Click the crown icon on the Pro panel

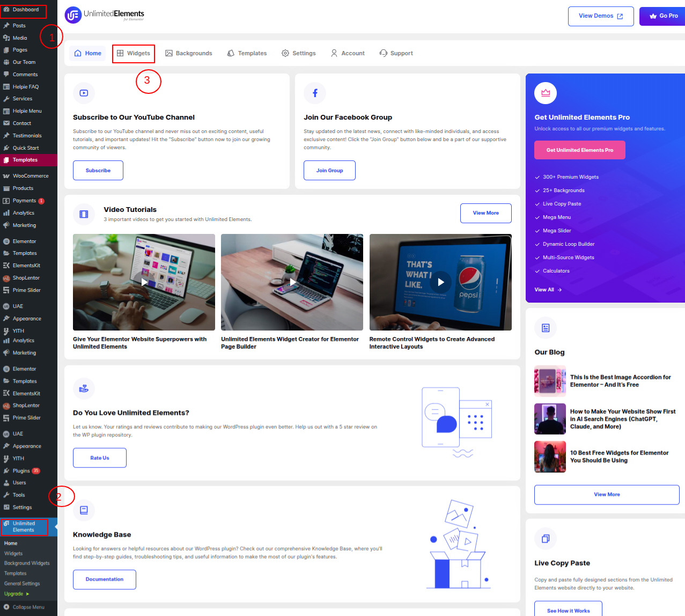pyautogui.click(x=546, y=93)
